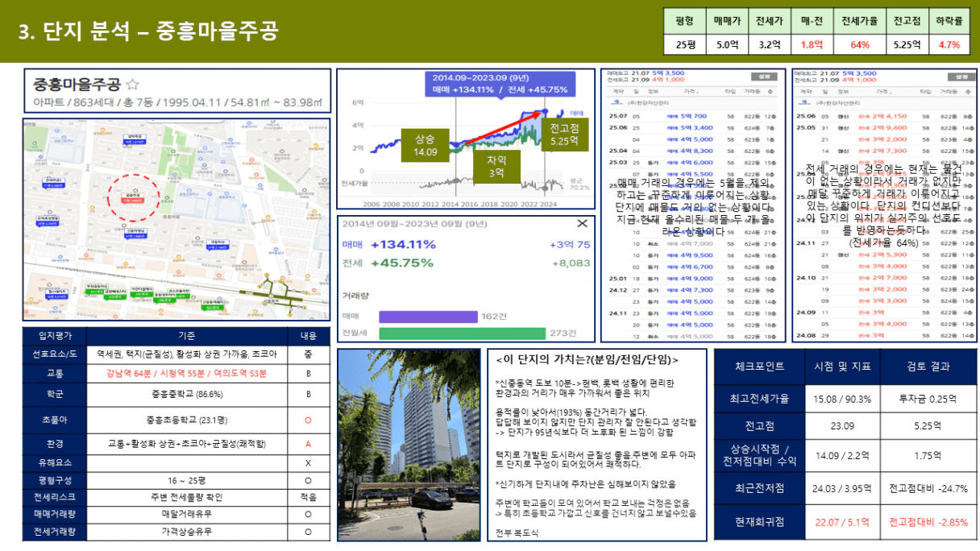Click the 매매가 5.0억 value
Image resolution: width=980 pixels, height=551 pixels.
click(727, 44)
